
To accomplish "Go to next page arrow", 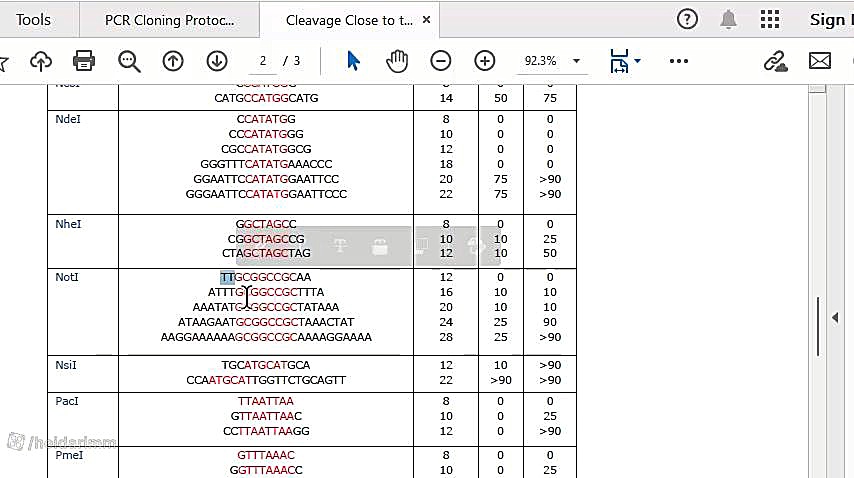I will [x=217, y=61].
